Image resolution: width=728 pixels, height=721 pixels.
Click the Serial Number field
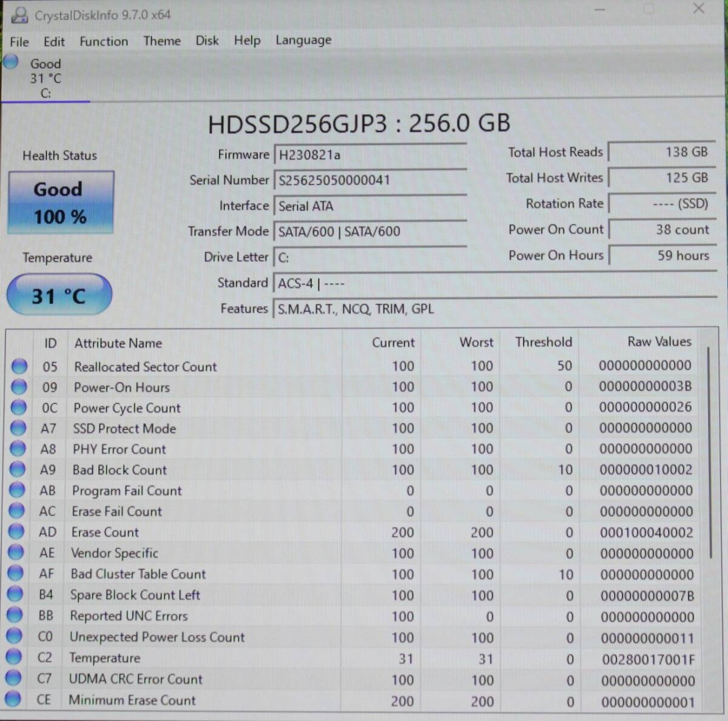370,180
